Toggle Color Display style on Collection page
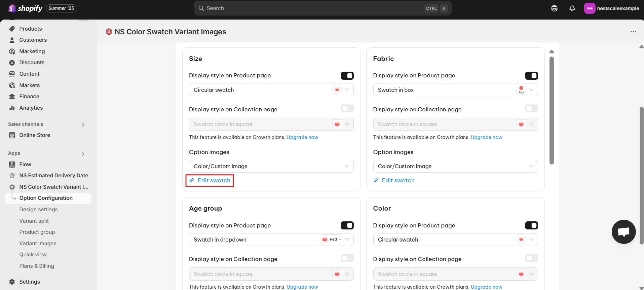The image size is (644, 290). click(531, 258)
